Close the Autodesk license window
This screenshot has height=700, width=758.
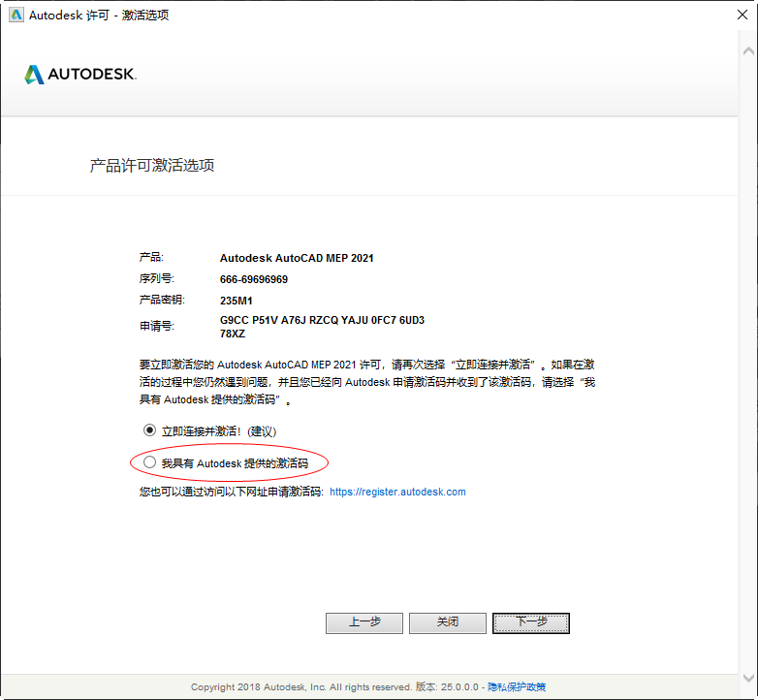pyautogui.click(x=742, y=15)
